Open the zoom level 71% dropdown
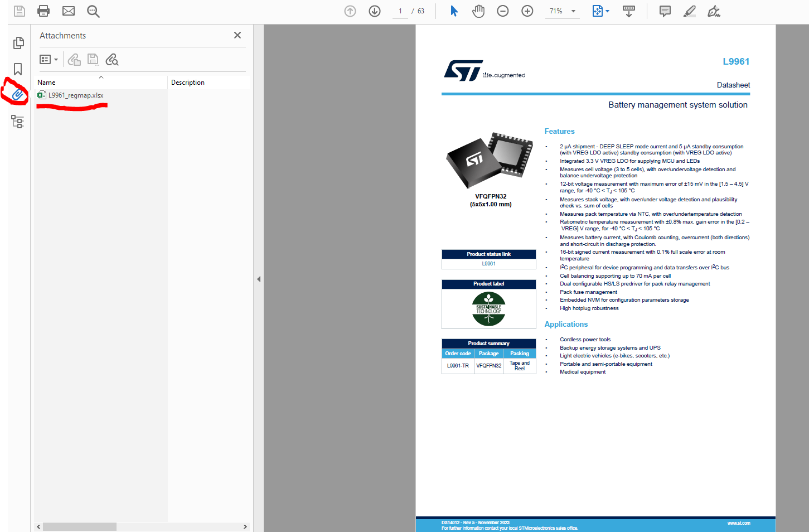This screenshot has width=809, height=532. [562, 11]
